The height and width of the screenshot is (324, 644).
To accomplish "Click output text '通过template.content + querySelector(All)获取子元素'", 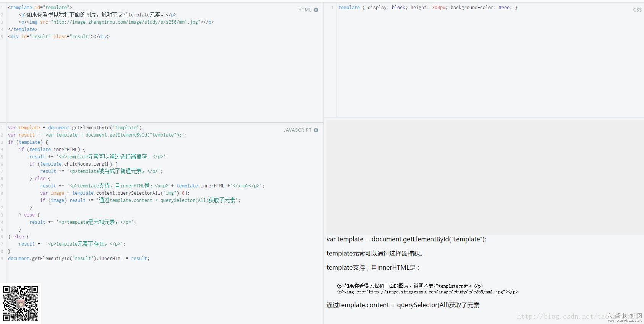I will coord(403,305).
